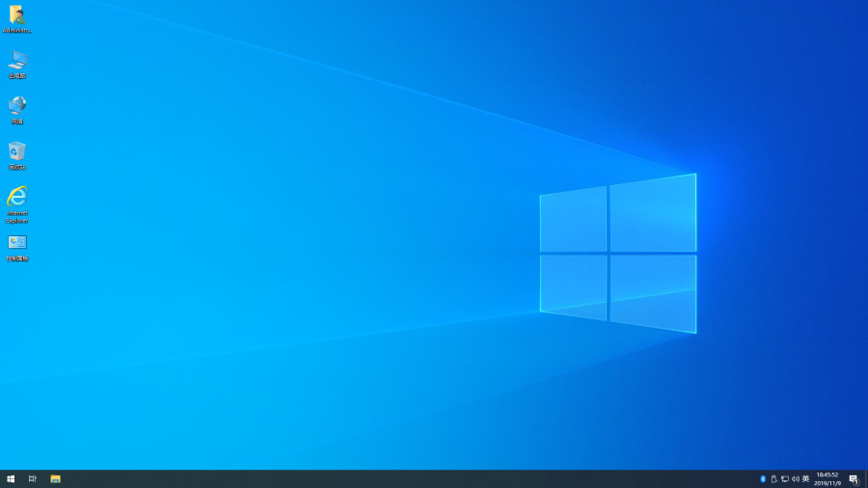Screen dimensions: 868x488
Task: Select the This PC desktop icon
Action: tap(17, 65)
